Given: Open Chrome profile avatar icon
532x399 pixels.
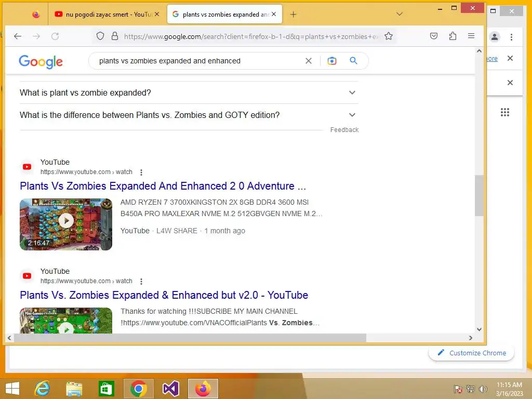Looking at the screenshot, I should coord(495,37).
